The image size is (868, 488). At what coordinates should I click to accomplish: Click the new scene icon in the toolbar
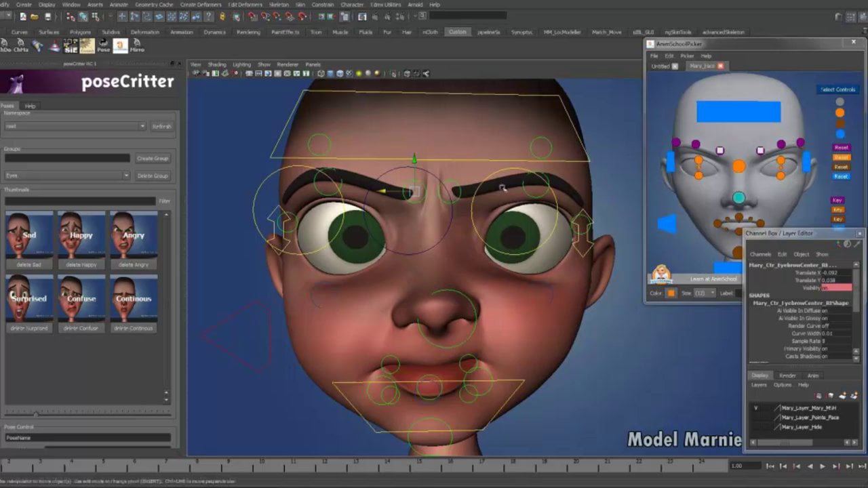click(x=23, y=17)
